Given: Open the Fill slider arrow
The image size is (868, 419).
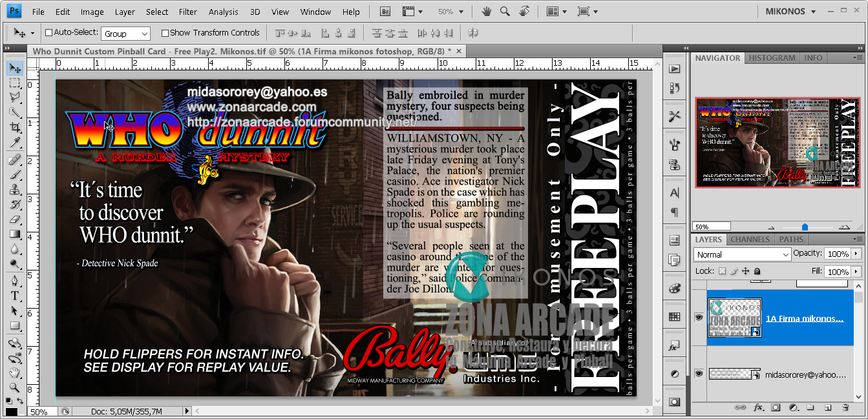Looking at the screenshot, I should pos(857,272).
